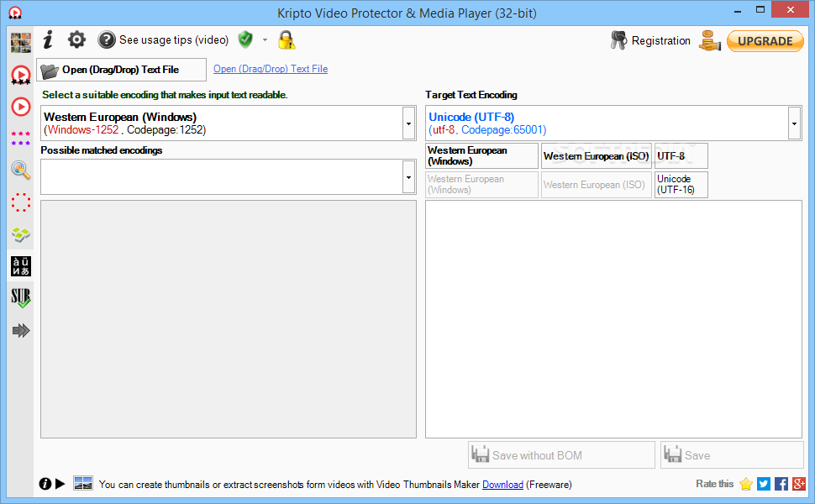Expand the Target Text Encoding Unicode UTF-8 dropdown
This screenshot has height=504, width=815.
pyautogui.click(x=794, y=123)
